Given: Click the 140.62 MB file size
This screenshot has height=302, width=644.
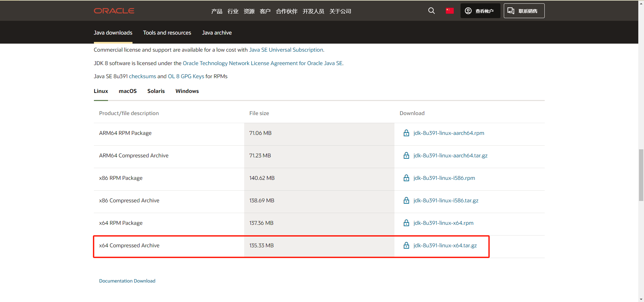Looking at the screenshot, I should pyautogui.click(x=262, y=178).
